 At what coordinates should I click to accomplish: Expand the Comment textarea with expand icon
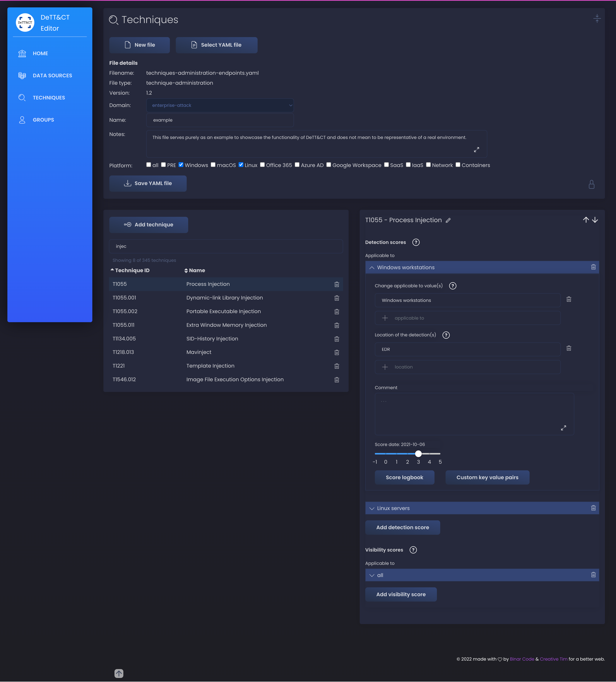[563, 428]
